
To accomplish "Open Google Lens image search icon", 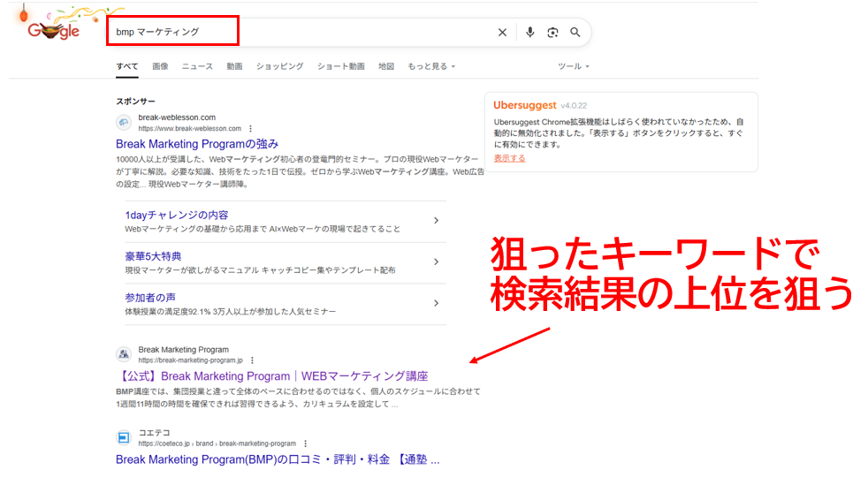I will pyautogui.click(x=552, y=33).
